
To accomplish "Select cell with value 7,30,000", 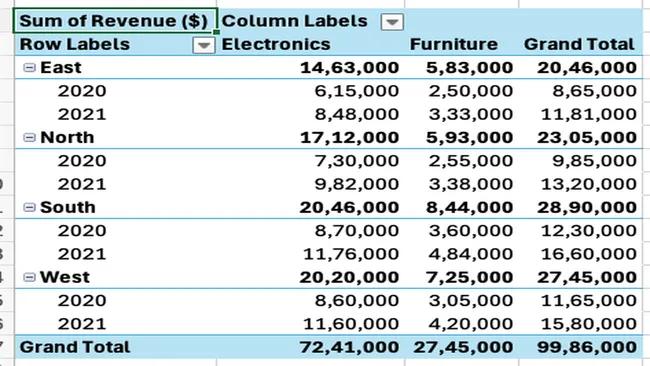I will click(x=357, y=160).
